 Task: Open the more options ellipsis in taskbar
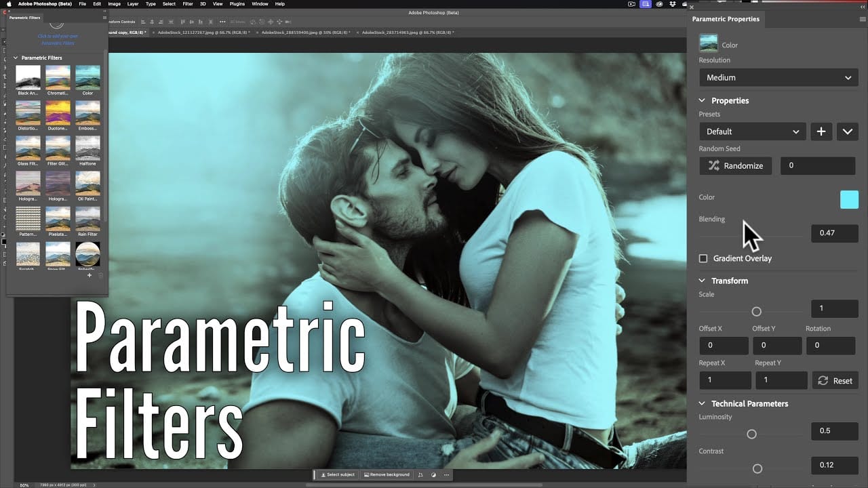(x=446, y=475)
